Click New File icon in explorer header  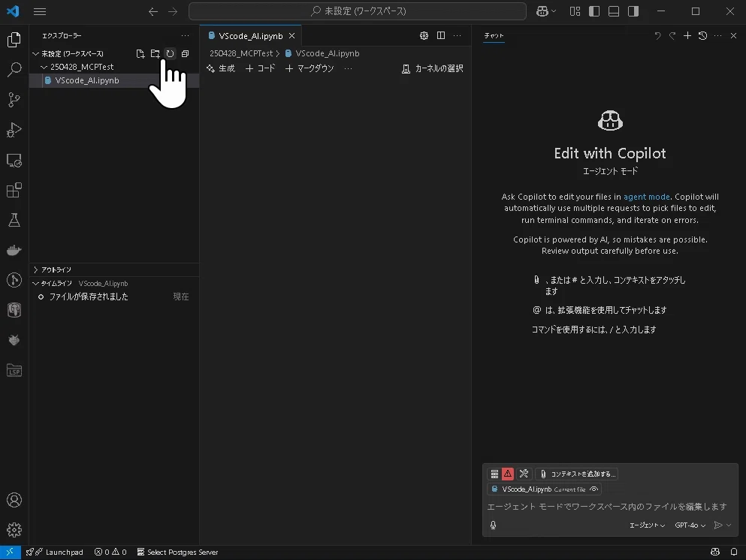140,54
